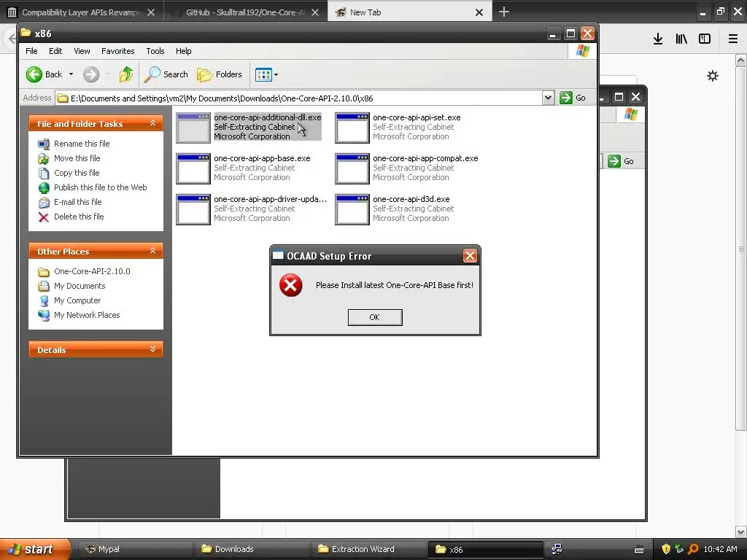The width and height of the screenshot is (747, 560).
Task: Switch to GitHub Skulltrail192 browser tab
Action: 245,12
